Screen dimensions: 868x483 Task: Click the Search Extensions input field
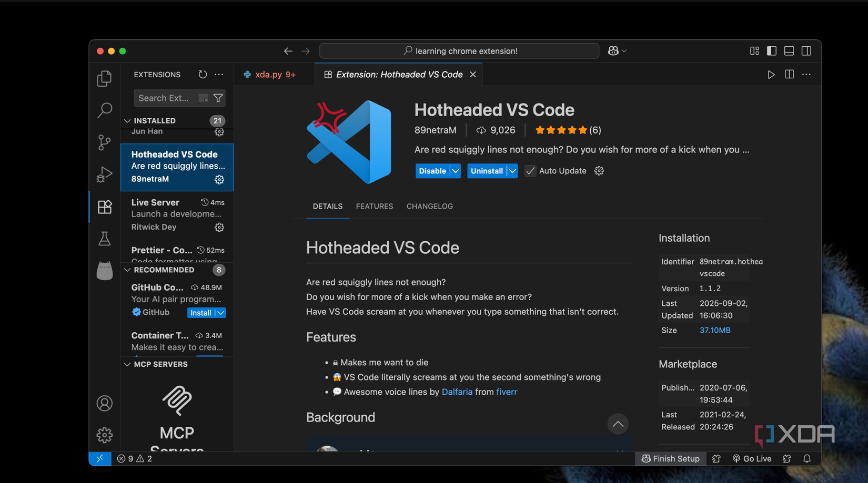click(164, 98)
